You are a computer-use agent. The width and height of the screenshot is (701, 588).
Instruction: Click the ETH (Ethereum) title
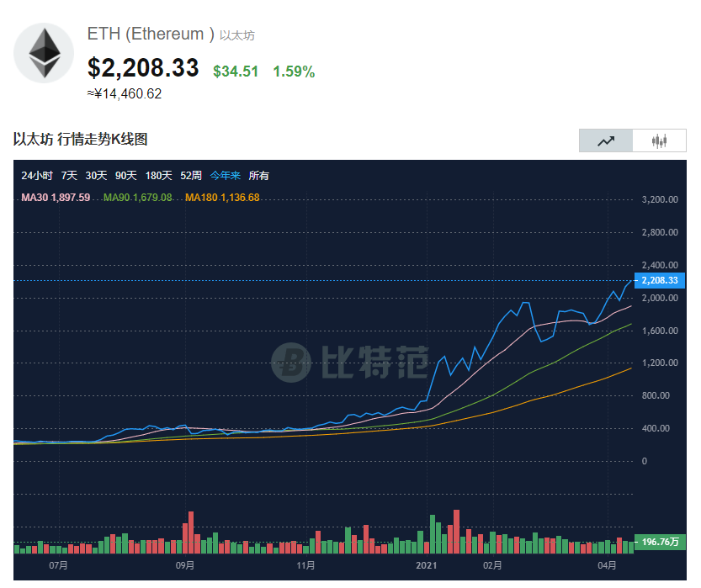pos(151,34)
